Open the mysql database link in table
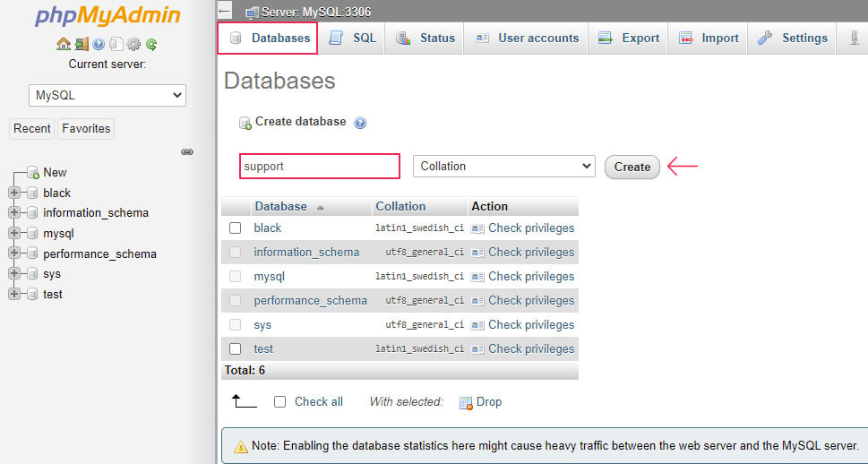The image size is (868, 464). coord(269,276)
